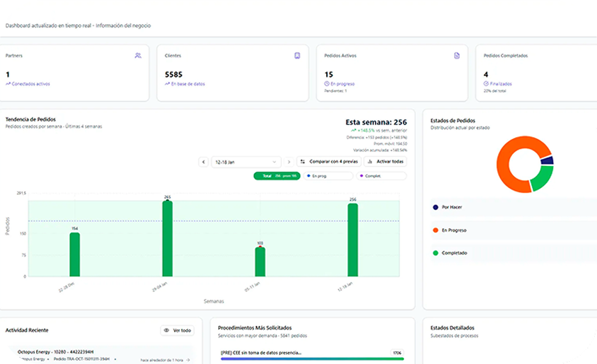Viewport: 597px width, 364px height.
Task: Click the trend arrow icon beside Conectados activos
Action: pos(8,84)
